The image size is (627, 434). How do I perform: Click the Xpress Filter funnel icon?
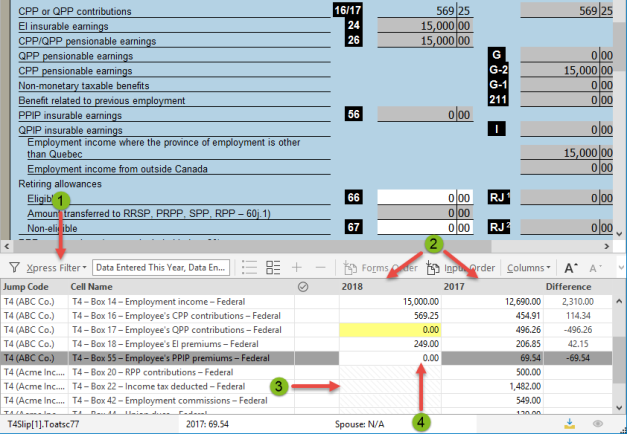[x=14, y=268]
